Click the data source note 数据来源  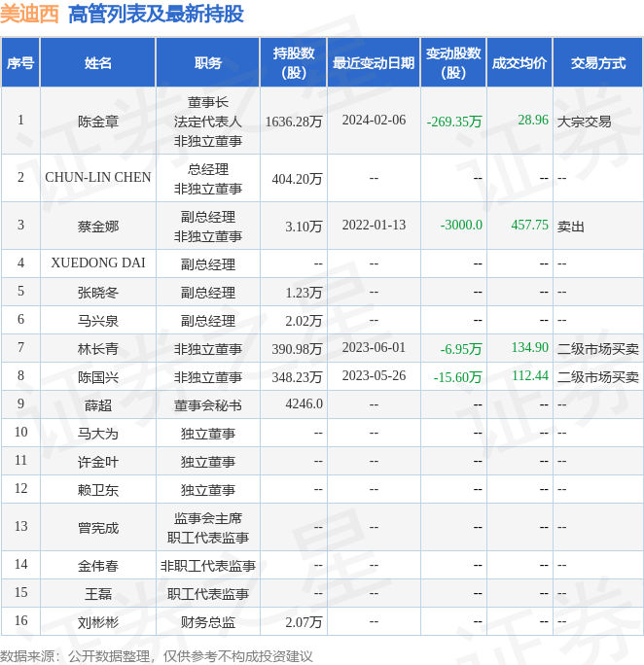[156, 656]
